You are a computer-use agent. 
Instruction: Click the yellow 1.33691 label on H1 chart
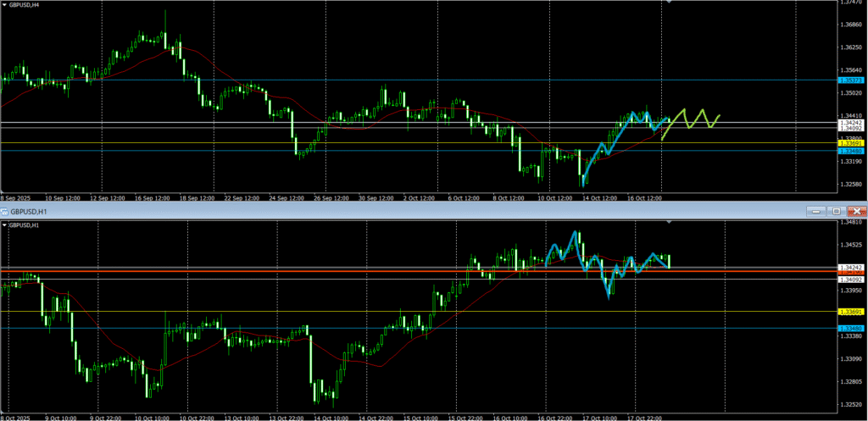851,312
